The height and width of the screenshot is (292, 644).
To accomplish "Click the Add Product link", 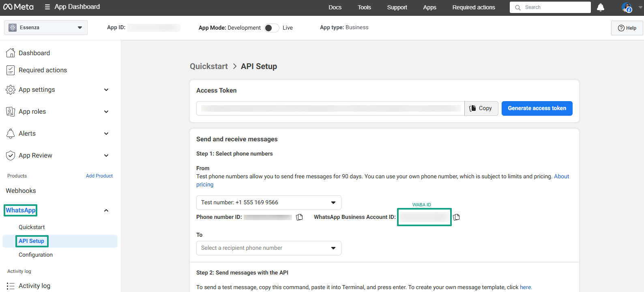I will click(99, 176).
